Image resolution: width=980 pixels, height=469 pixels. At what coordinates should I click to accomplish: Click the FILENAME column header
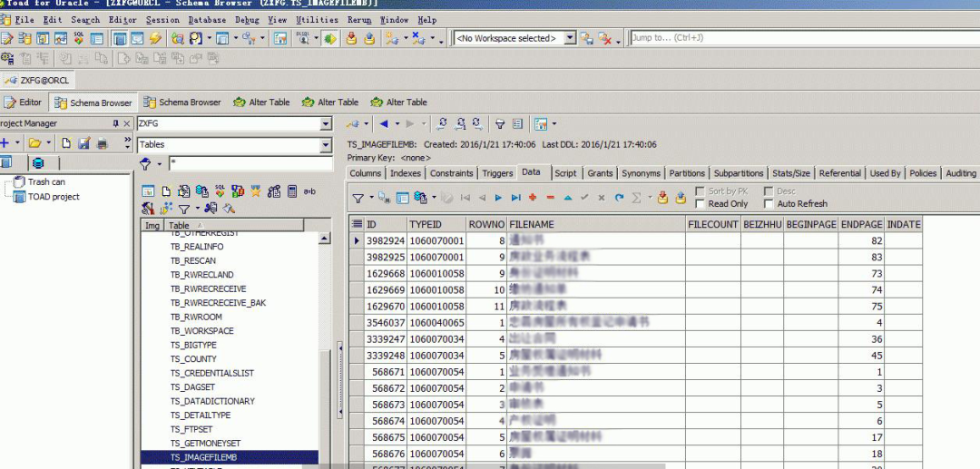[532, 224]
